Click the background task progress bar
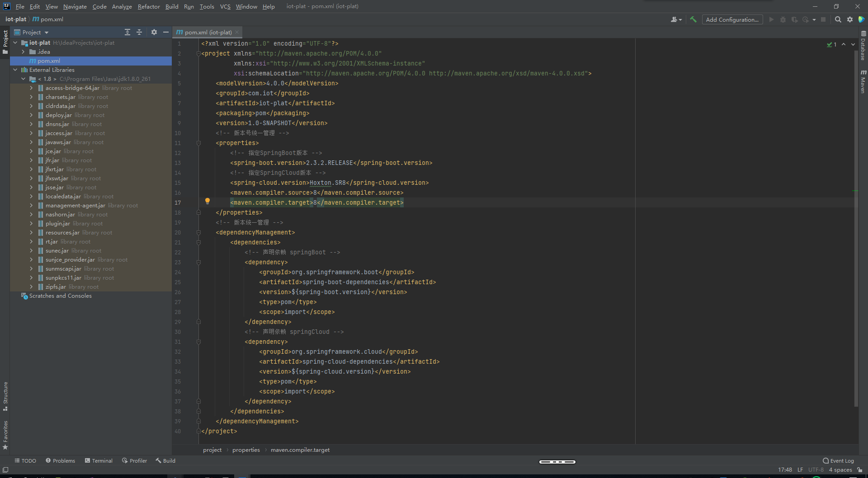Screen dimensions: 868x478 pyautogui.click(x=557, y=461)
